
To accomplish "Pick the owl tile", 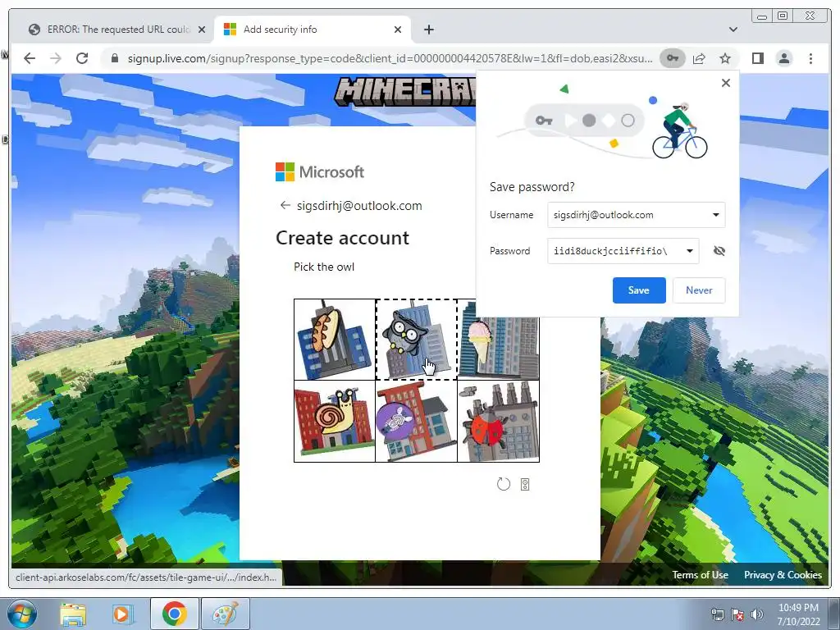I will pos(416,340).
